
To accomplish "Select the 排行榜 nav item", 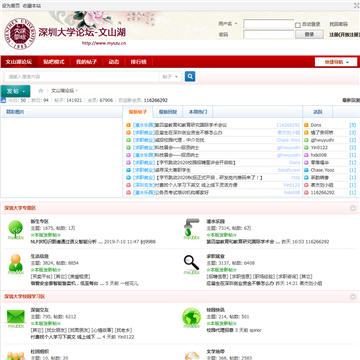I will pos(138,62).
